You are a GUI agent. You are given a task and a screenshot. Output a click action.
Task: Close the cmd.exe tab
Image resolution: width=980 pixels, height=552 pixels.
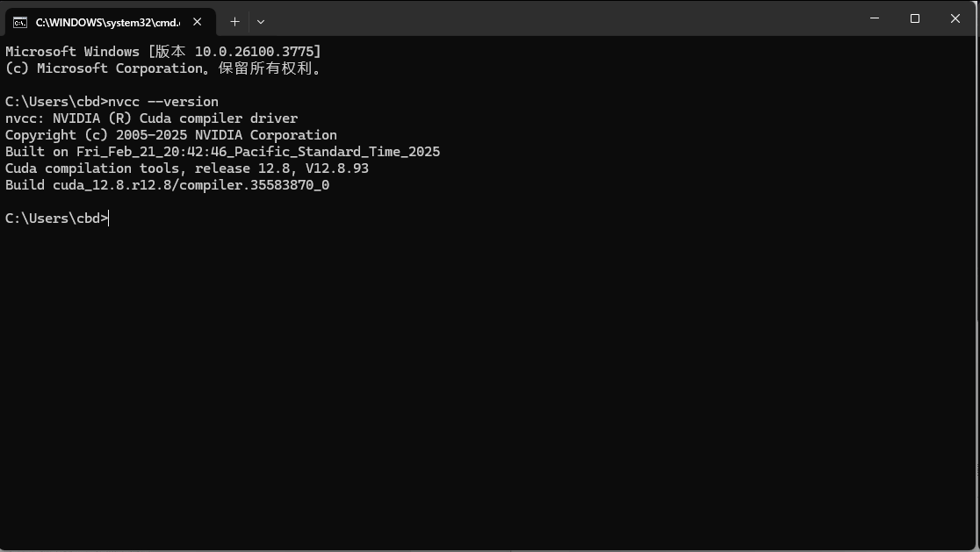click(x=198, y=22)
